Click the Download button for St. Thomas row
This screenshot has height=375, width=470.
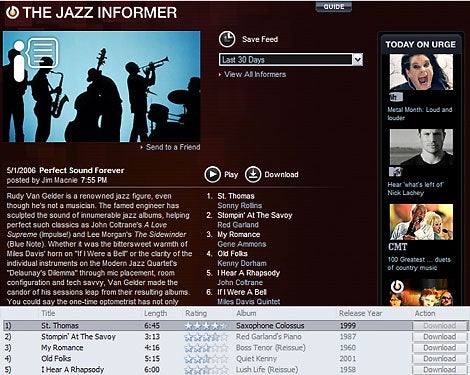[440, 326]
